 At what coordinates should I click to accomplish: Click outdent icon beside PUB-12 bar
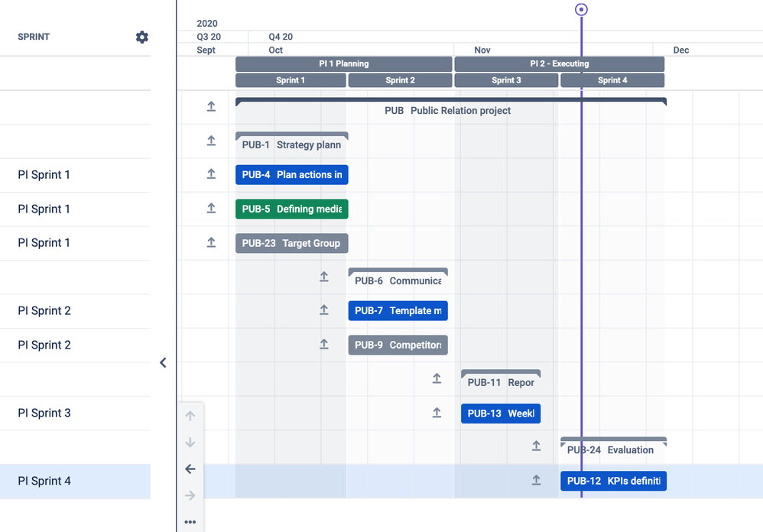pyautogui.click(x=536, y=480)
